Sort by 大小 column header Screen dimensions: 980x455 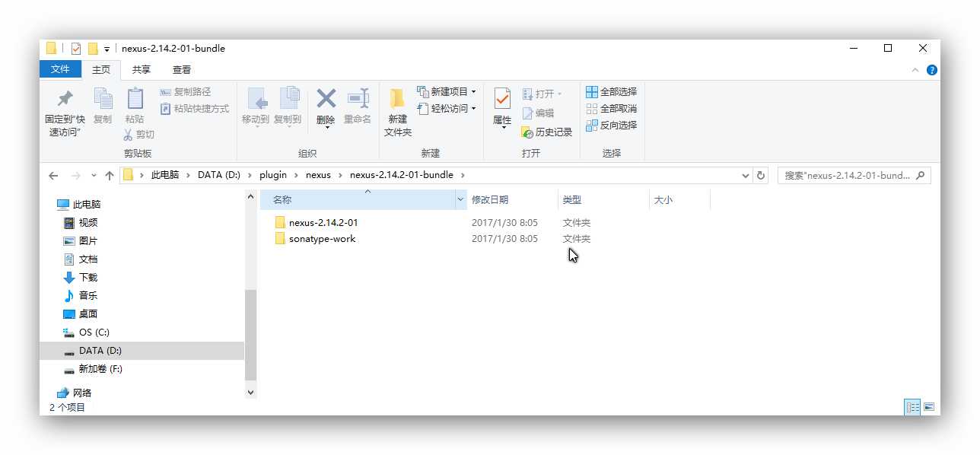point(679,200)
